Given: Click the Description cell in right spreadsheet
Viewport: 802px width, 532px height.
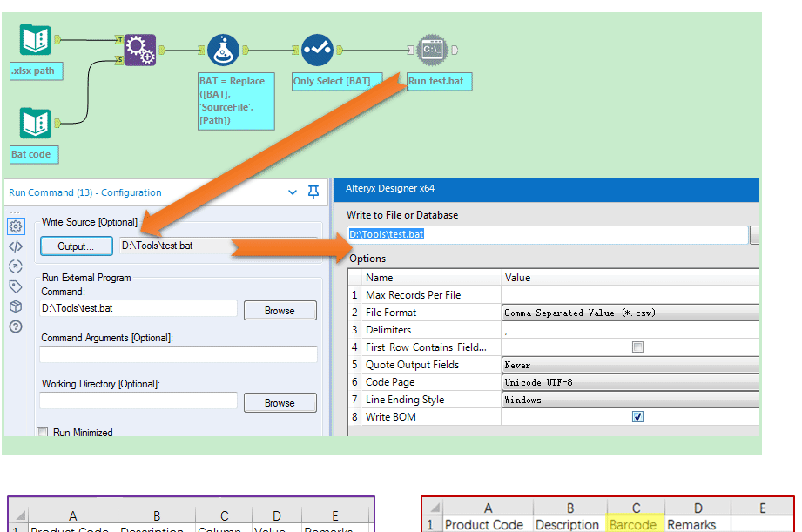Looking at the screenshot, I should [569, 525].
